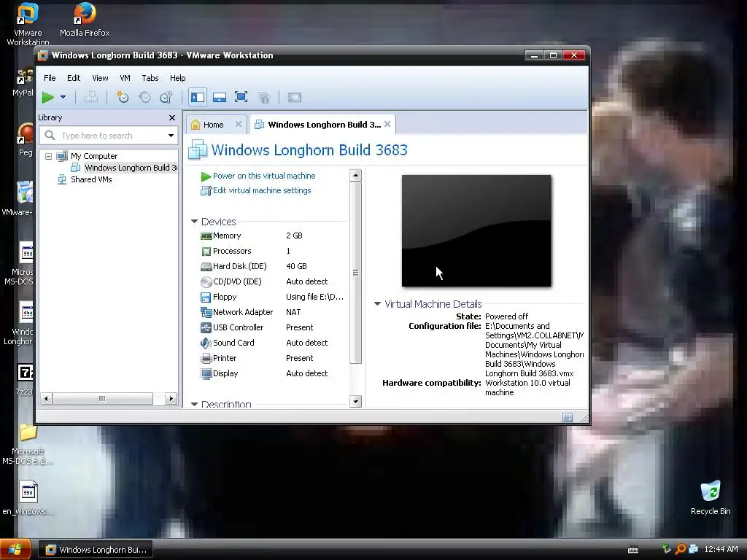Screen dimensions: 747x560
Task: Click the status bar message log icon
Action: pyautogui.click(x=568, y=418)
